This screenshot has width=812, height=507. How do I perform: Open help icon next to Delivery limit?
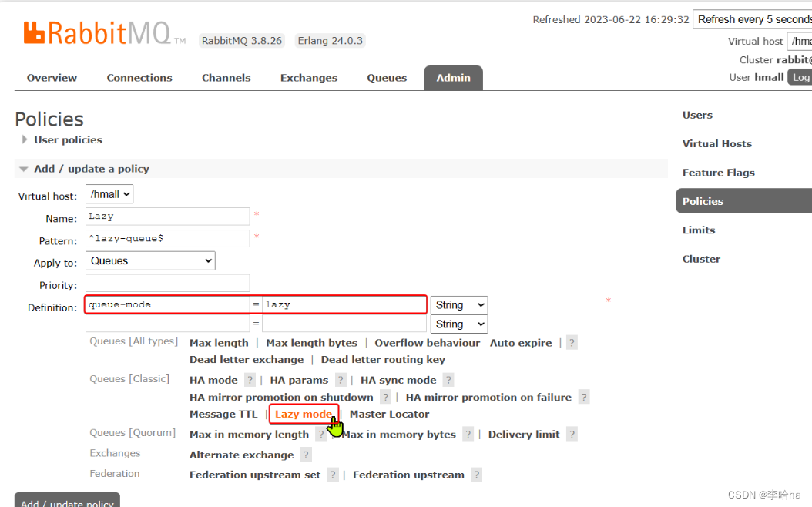(x=572, y=435)
